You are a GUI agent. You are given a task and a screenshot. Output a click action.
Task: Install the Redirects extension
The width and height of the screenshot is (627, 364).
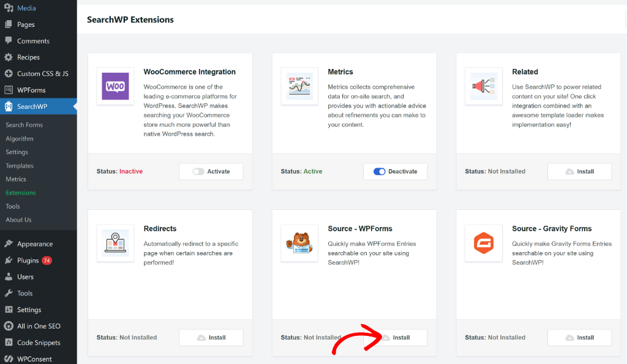(x=211, y=337)
